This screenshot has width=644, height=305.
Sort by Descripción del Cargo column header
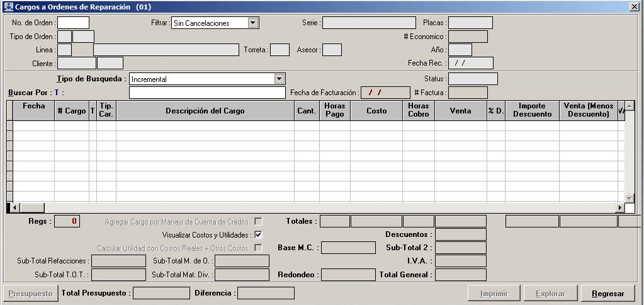[205, 111]
